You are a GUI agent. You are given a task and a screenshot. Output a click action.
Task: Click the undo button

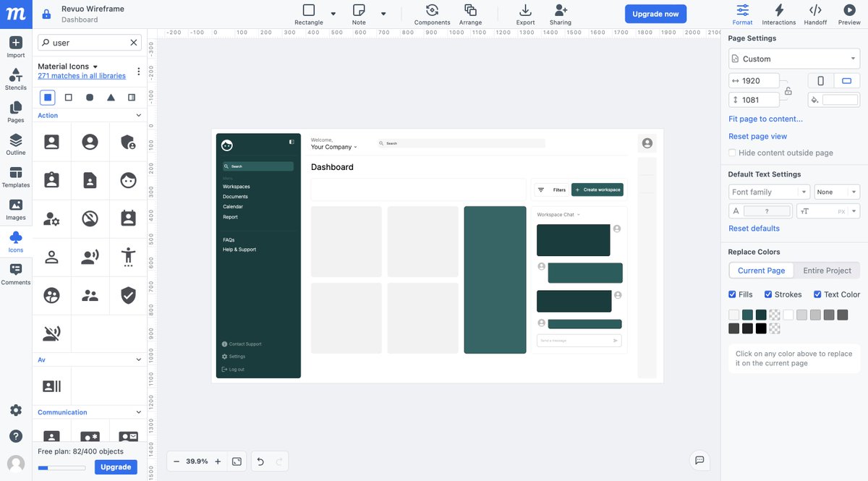[260, 461]
